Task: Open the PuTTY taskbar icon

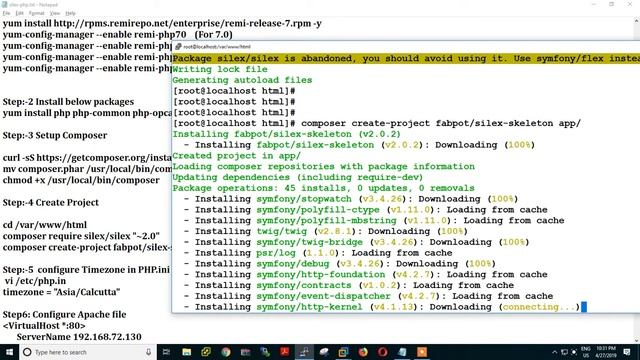Action: (x=304, y=352)
